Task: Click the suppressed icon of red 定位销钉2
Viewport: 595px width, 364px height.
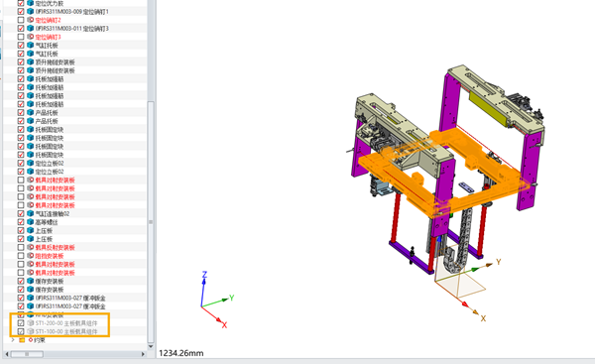Action: (x=31, y=20)
